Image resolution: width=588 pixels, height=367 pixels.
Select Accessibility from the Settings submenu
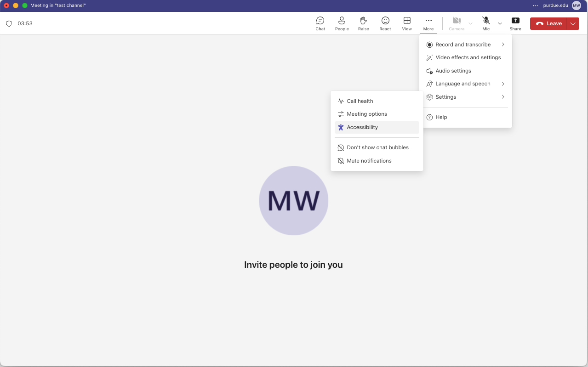click(362, 127)
